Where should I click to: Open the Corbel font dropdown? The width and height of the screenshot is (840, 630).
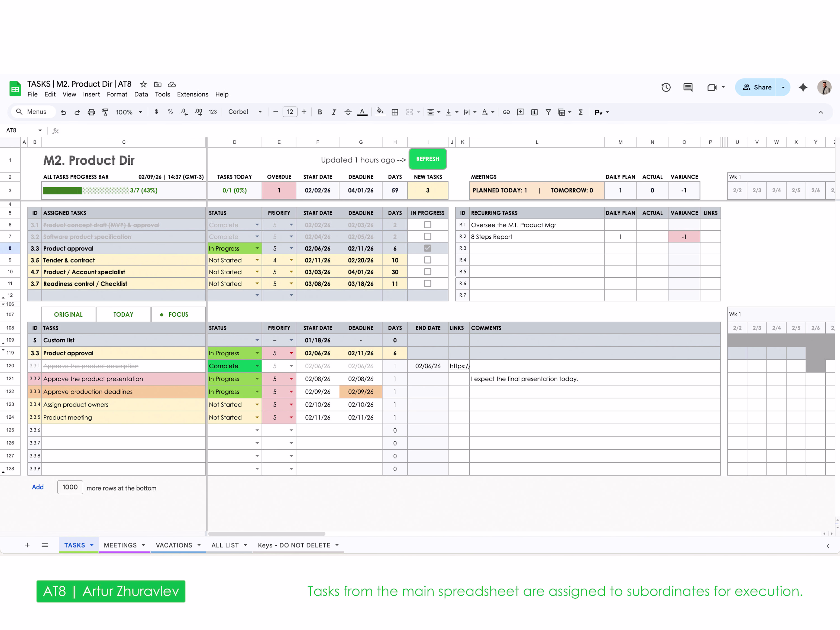tap(245, 112)
